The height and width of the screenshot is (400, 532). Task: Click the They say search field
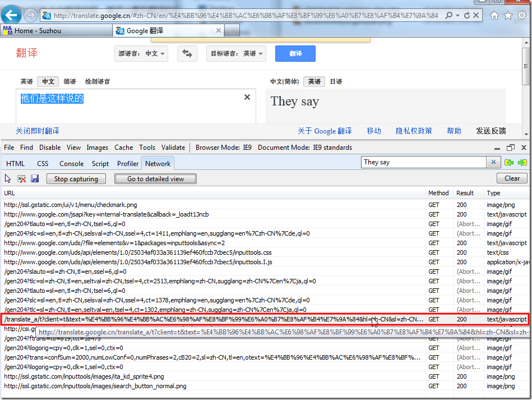click(x=424, y=162)
